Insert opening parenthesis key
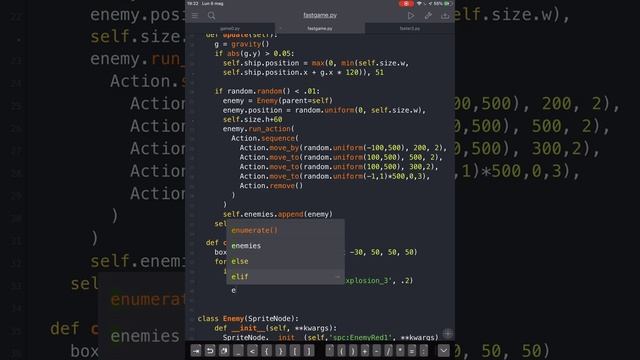640x360 pixels. click(341, 351)
